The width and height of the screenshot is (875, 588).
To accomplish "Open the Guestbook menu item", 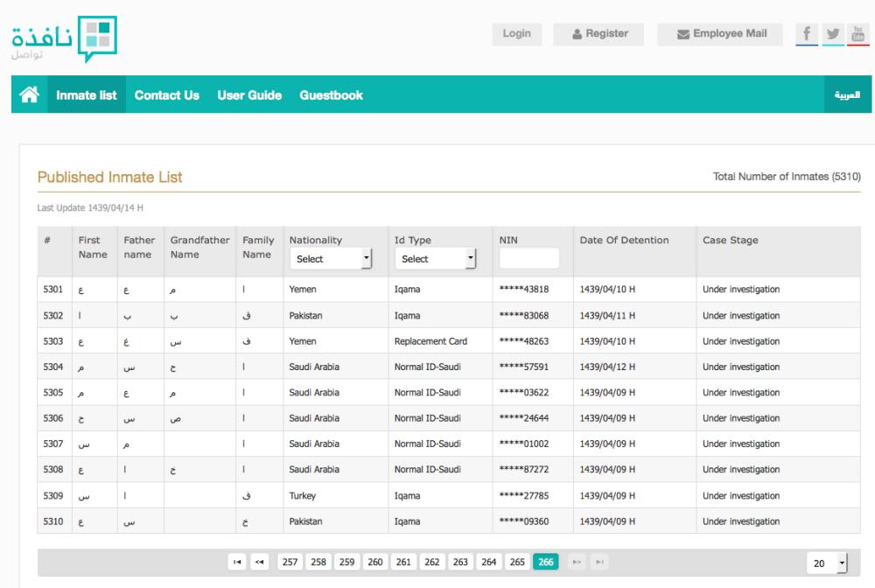I will (331, 94).
